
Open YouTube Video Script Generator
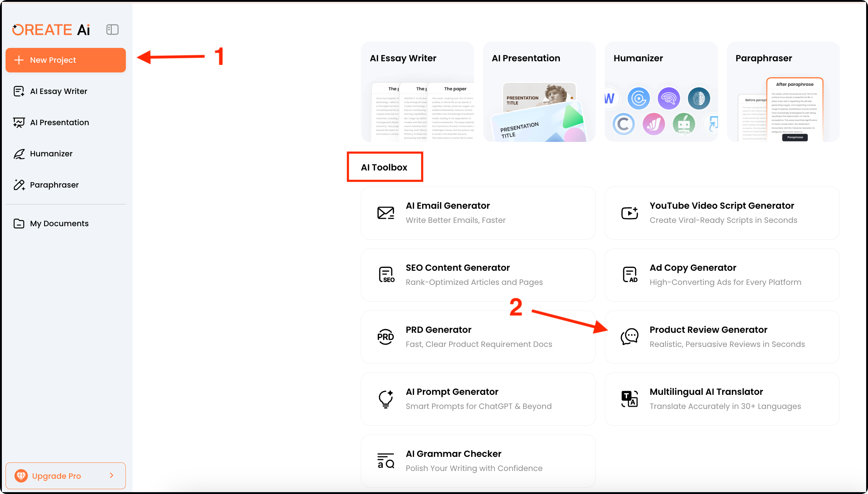[722, 213]
